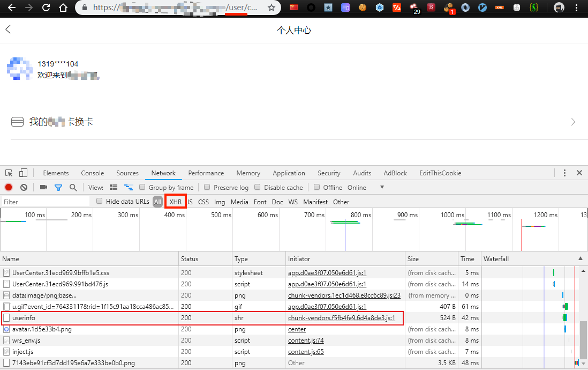Viewport: 588px width, 370px height.
Task: Open the Audits tab
Action: click(362, 173)
